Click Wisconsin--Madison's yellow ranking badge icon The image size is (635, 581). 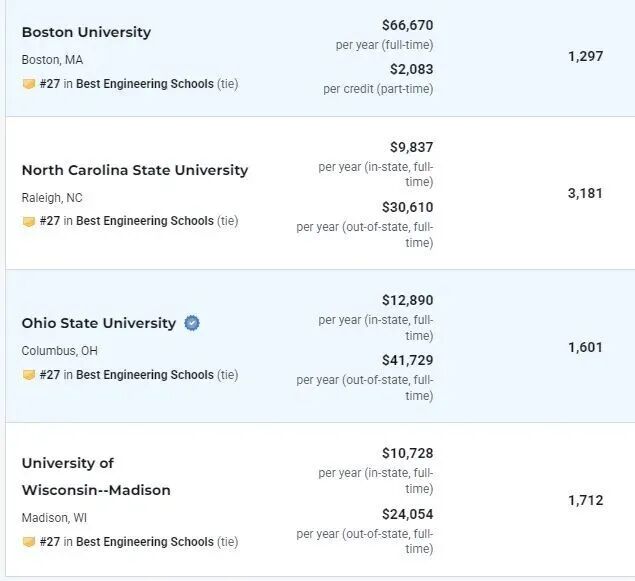tap(28, 541)
